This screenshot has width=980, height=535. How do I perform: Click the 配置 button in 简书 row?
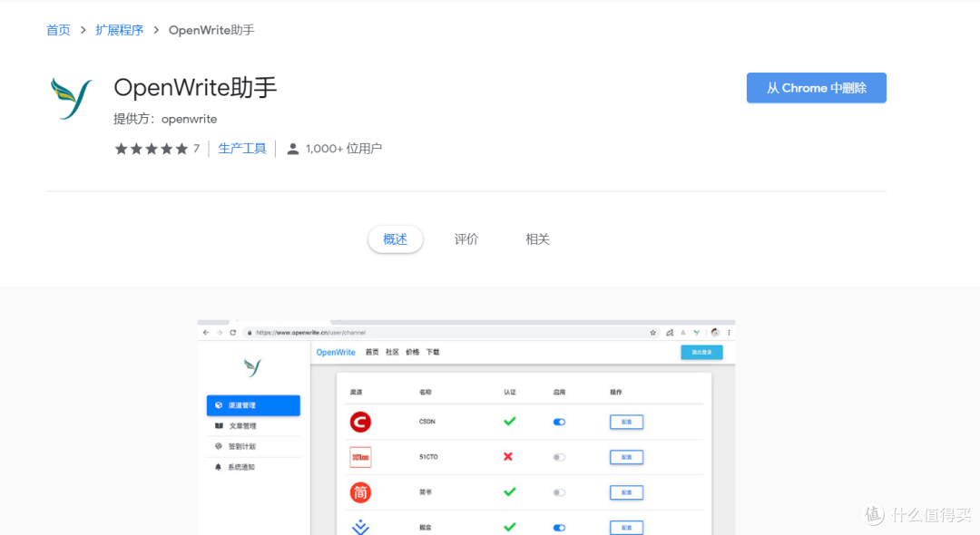(x=626, y=492)
